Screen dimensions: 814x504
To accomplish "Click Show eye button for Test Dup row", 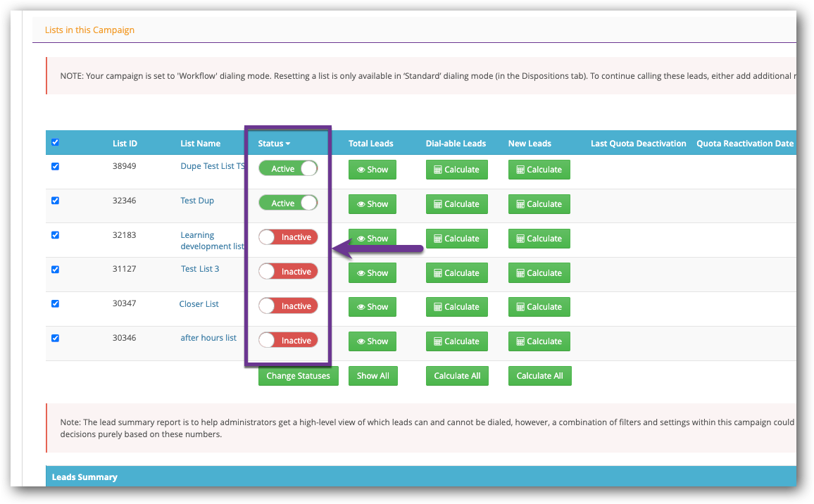I will point(372,204).
